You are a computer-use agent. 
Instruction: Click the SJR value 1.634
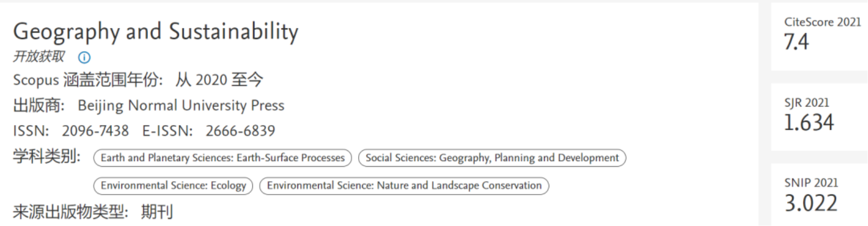pos(809,123)
